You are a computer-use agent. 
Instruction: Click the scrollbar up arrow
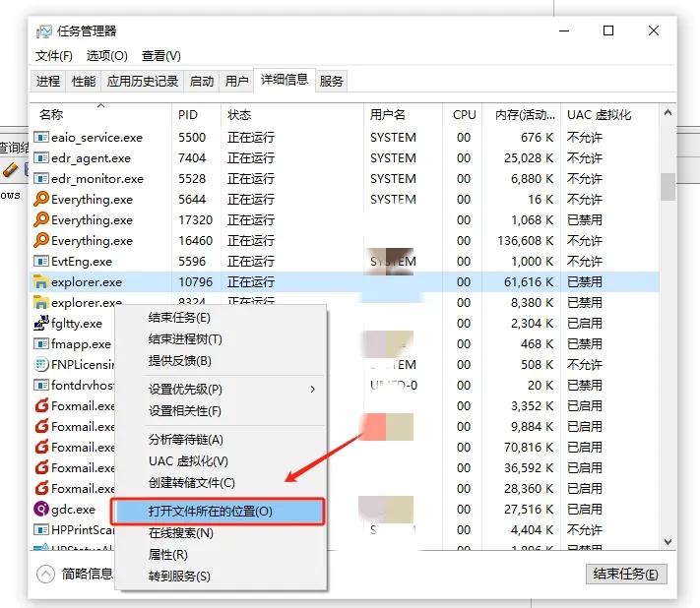click(x=668, y=112)
